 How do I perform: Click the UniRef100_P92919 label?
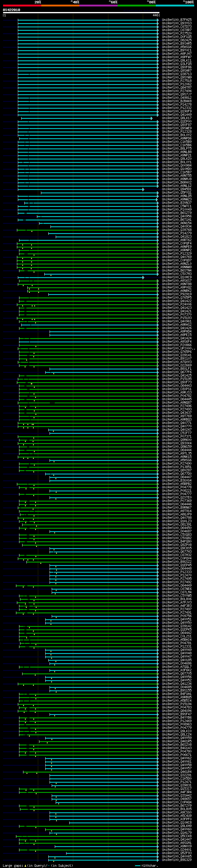[x=176, y=294]
